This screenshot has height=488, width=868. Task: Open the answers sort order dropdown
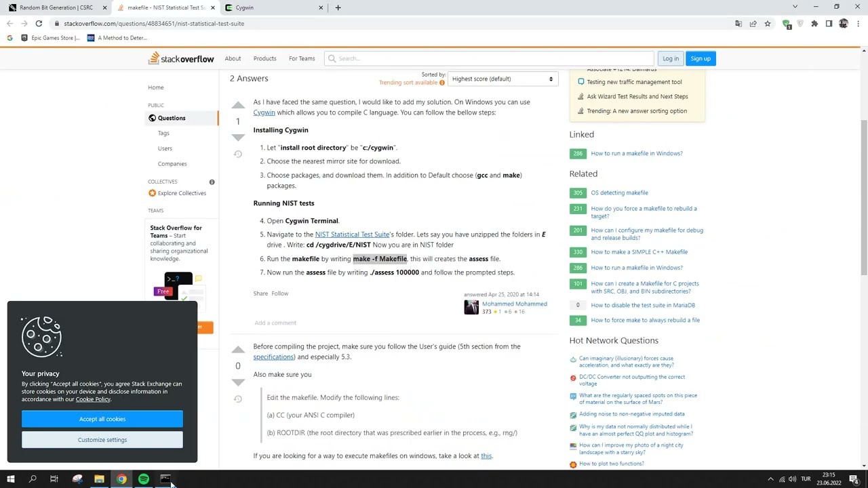[x=502, y=79]
